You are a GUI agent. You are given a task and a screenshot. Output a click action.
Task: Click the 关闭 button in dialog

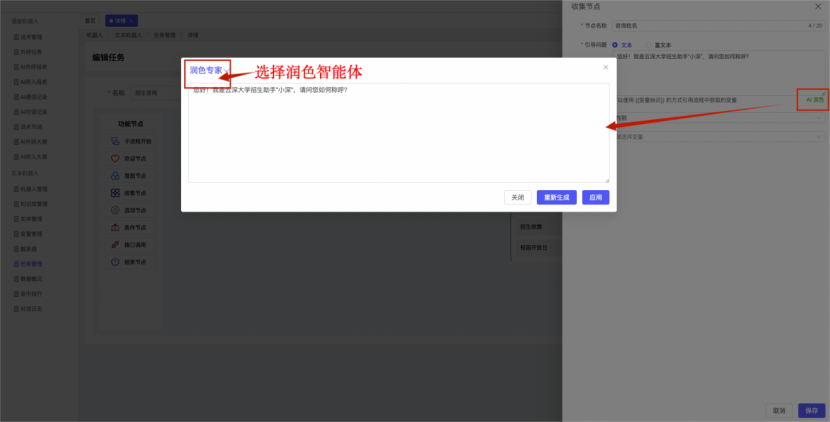click(517, 198)
